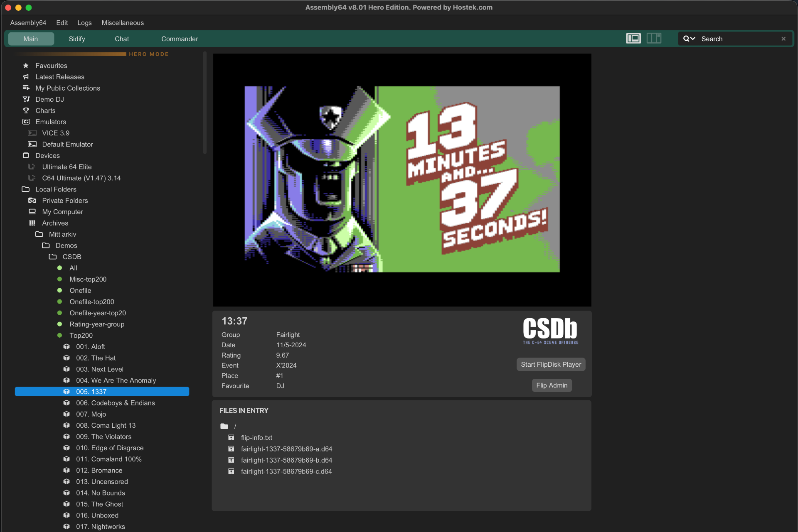Click the CSDb logo

[x=550, y=331]
